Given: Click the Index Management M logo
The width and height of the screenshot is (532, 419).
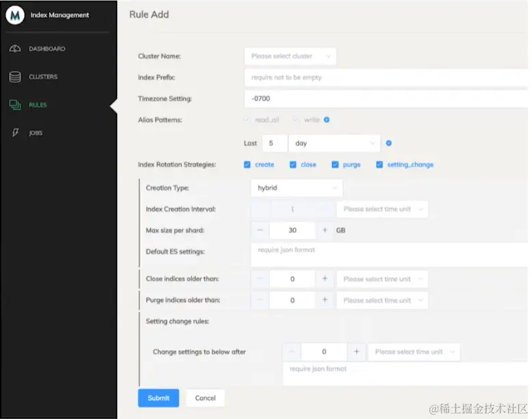Looking at the screenshot, I should click(15, 15).
